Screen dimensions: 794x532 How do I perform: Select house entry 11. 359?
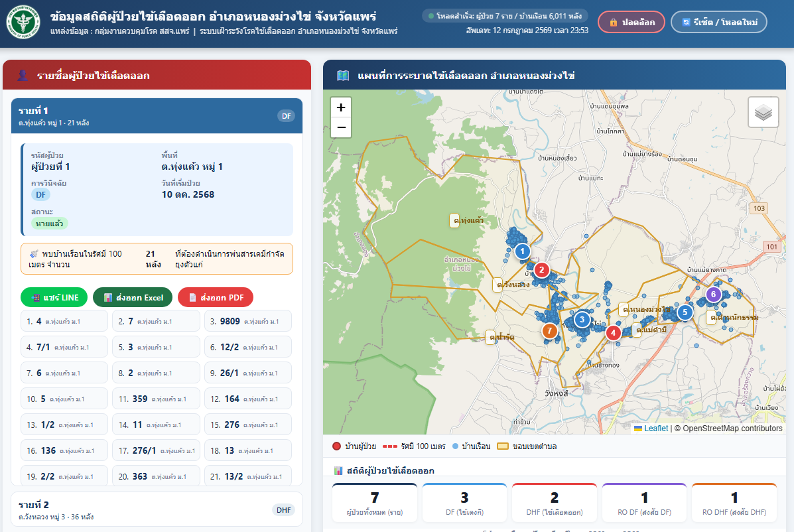[156, 399]
